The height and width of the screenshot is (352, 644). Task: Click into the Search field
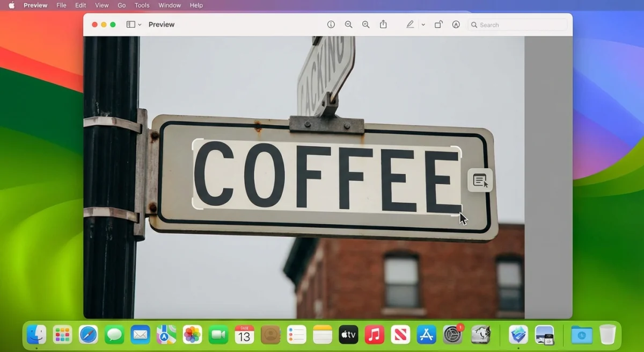[x=517, y=25]
